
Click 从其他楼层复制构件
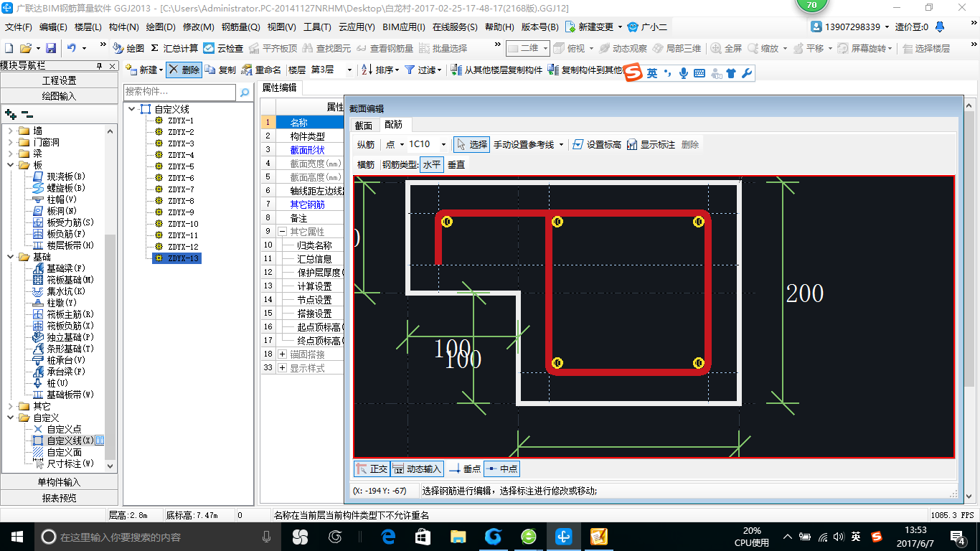496,70
